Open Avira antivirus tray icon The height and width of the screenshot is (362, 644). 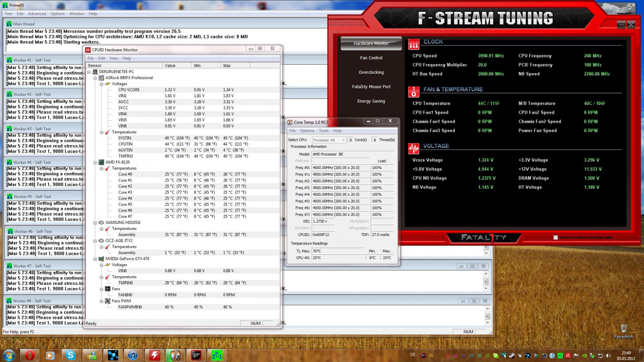[568, 355]
